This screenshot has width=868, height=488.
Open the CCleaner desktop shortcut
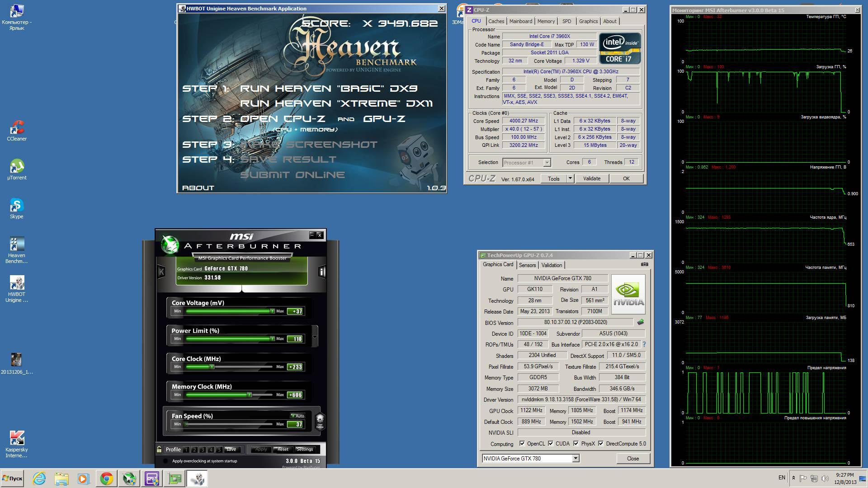17,131
